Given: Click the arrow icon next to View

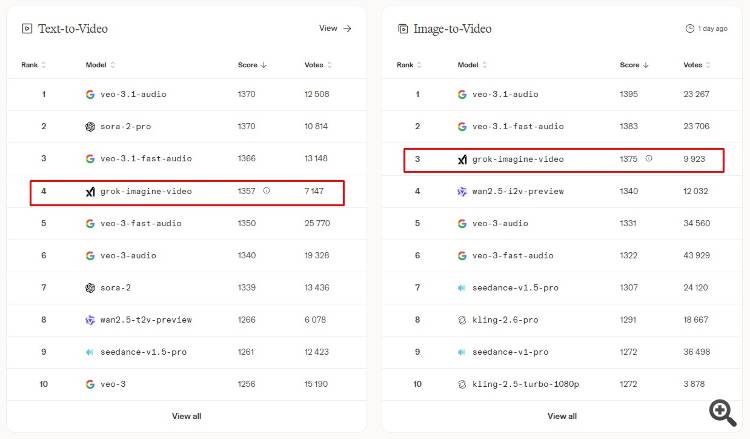Looking at the screenshot, I should coord(347,28).
